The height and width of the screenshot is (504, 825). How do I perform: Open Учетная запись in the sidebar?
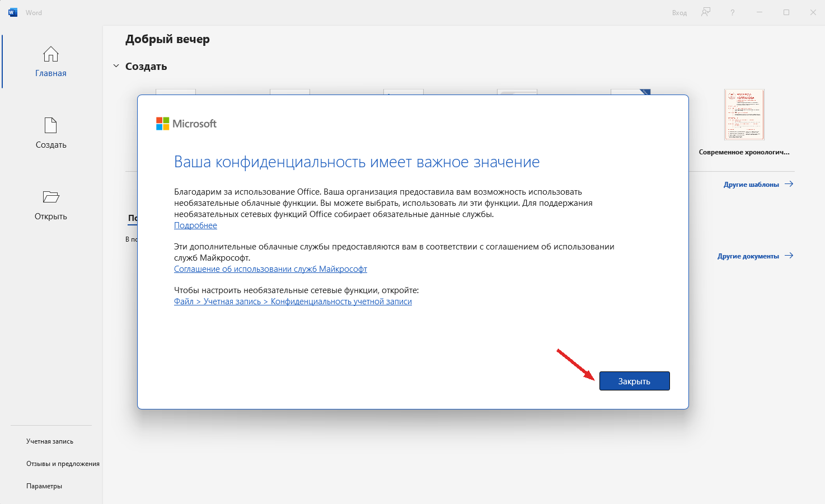(x=50, y=441)
